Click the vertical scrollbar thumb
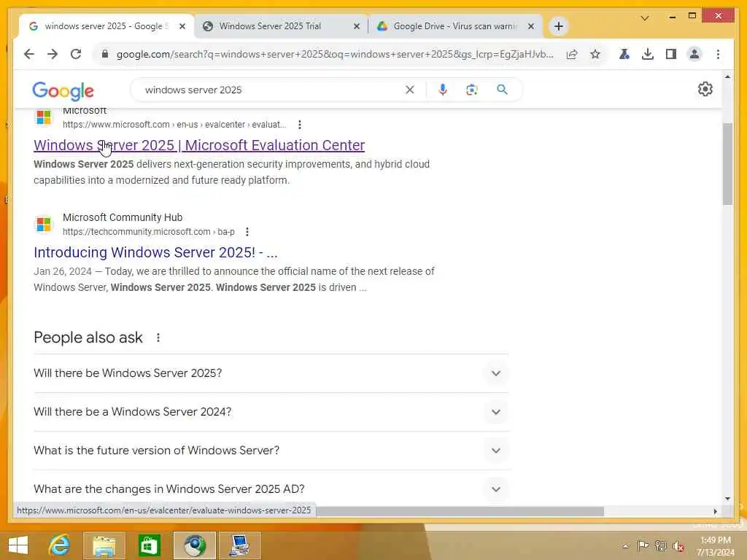This screenshot has height=560, width=747. pos(727,164)
